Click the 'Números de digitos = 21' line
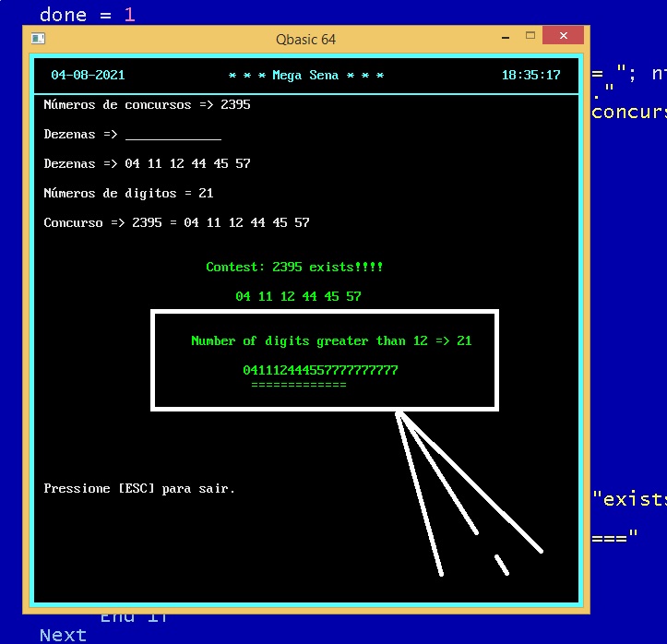 [128, 194]
